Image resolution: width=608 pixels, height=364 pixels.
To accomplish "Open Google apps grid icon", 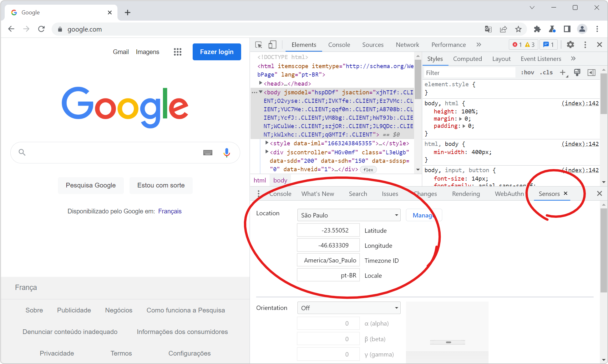I will [178, 52].
